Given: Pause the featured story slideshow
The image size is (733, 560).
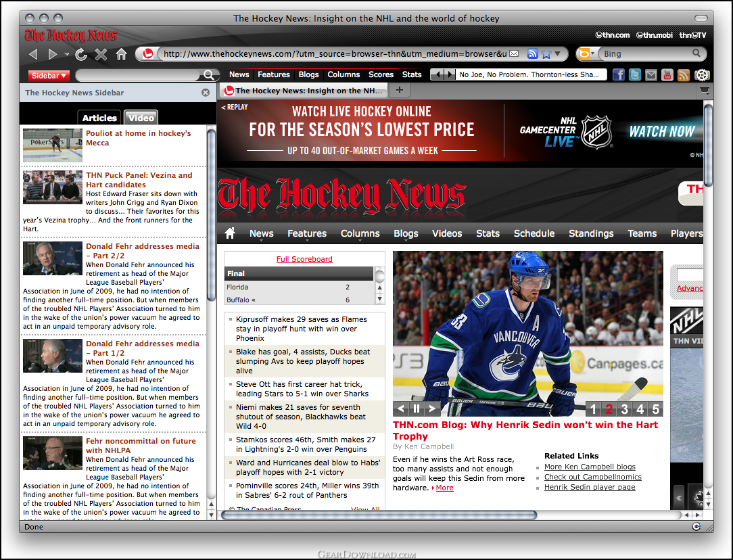Looking at the screenshot, I should (417, 409).
